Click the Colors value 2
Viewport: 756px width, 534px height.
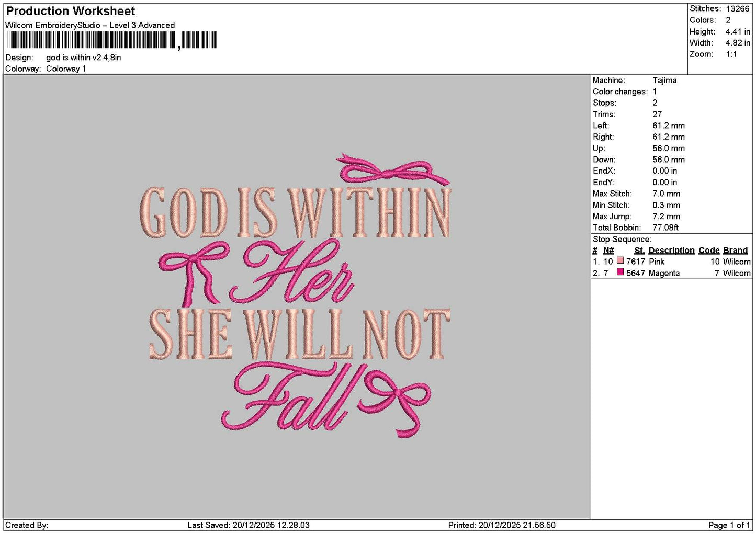(728, 20)
